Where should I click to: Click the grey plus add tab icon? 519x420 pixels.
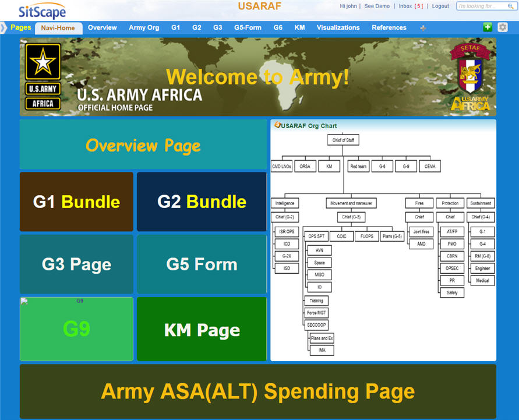[423, 28]
